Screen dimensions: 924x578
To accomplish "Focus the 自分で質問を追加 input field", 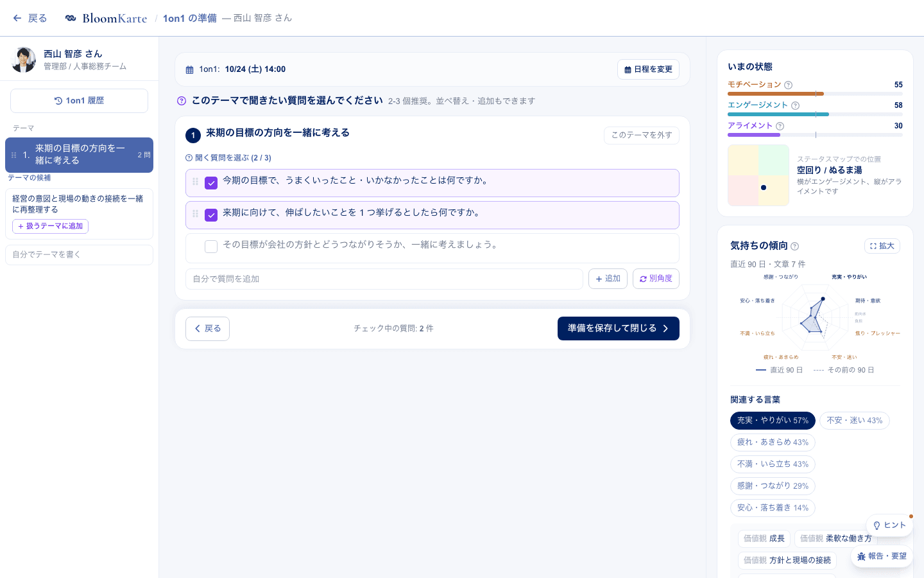I will pos(384,279).
